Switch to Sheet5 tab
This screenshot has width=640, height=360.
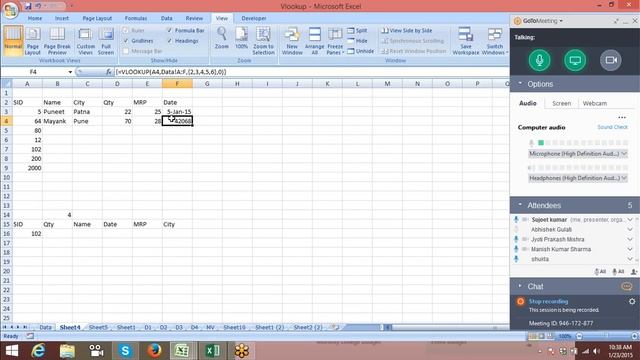98,327
